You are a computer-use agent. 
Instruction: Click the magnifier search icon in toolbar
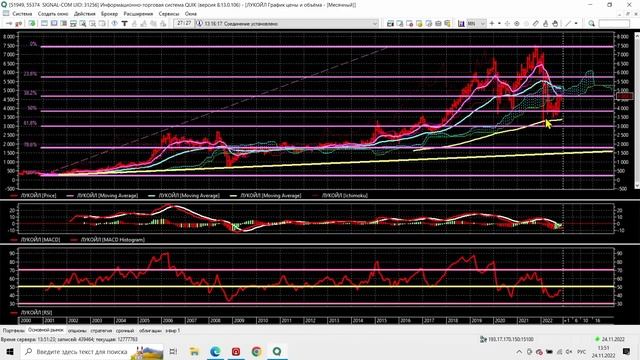(591, 24)
